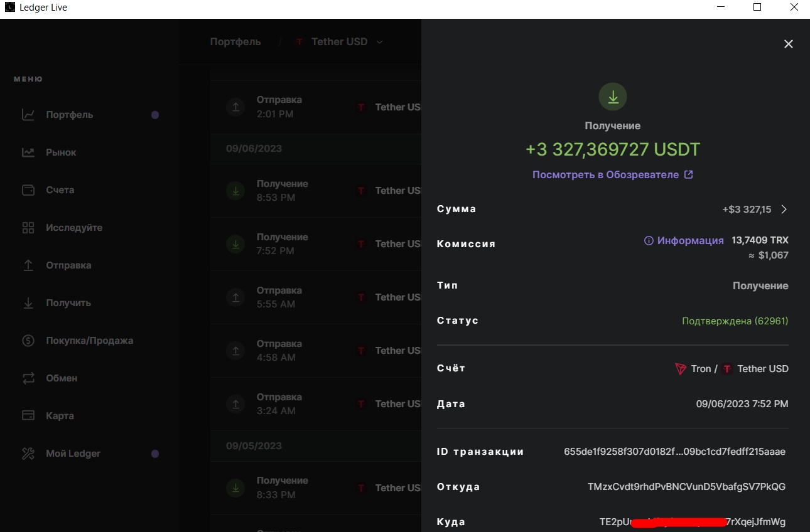The image size is (810, 532).
Task: Click the Получение value in the Тип row
Action: 760,286
